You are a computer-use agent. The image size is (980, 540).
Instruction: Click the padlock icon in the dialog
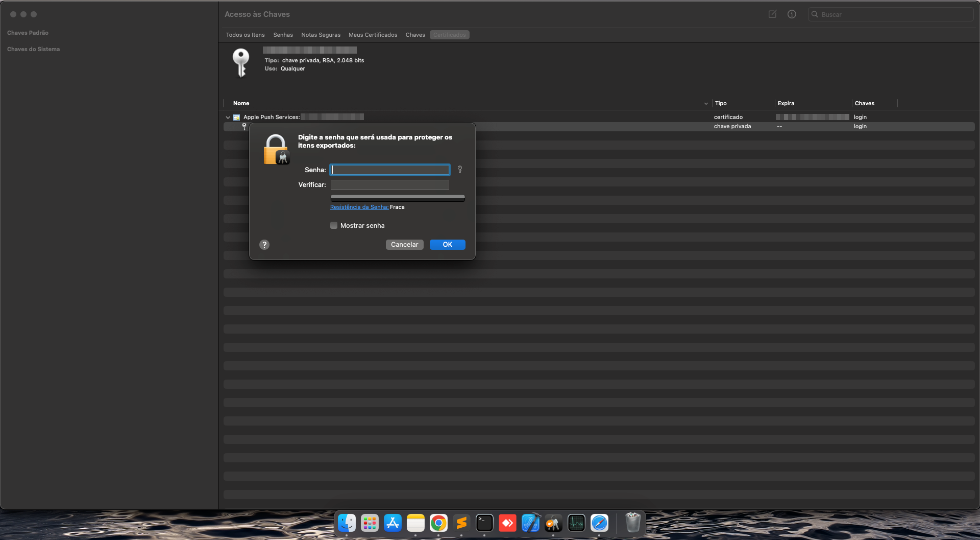pyautogui.click(x=276, y=149)
